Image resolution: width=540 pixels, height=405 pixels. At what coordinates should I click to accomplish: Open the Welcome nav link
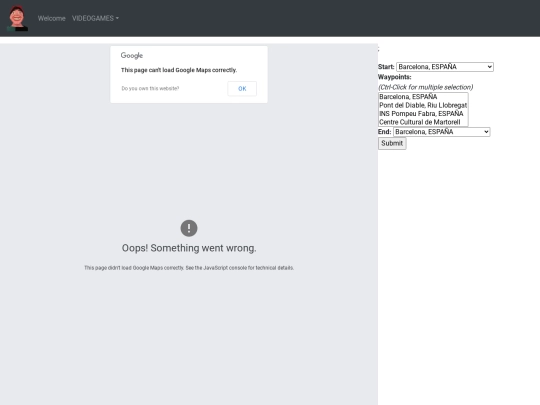point(52,18)
